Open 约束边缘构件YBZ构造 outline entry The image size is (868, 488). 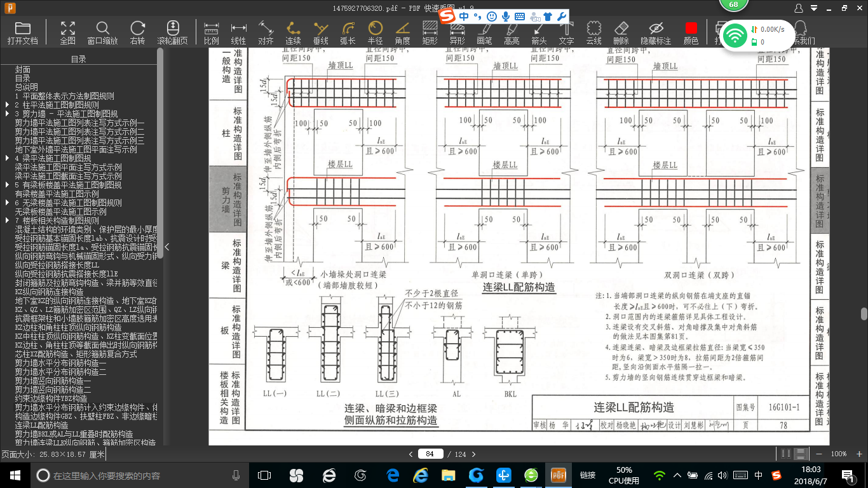coord(51,398)
